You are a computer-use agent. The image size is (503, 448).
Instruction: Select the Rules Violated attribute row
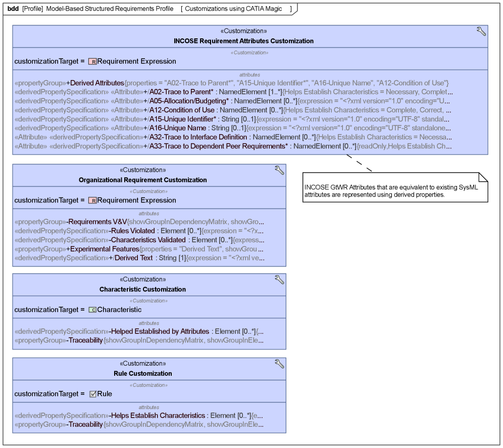coord(139,231)
